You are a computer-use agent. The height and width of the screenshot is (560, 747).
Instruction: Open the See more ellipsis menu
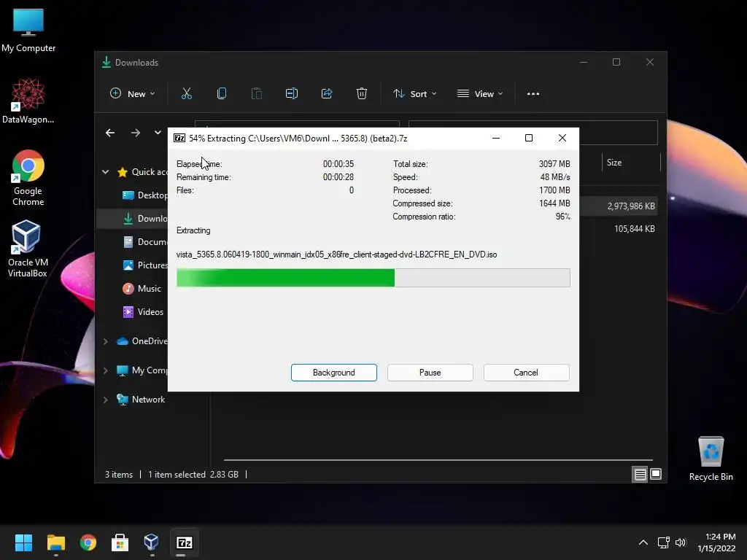[x=533, y=94]
